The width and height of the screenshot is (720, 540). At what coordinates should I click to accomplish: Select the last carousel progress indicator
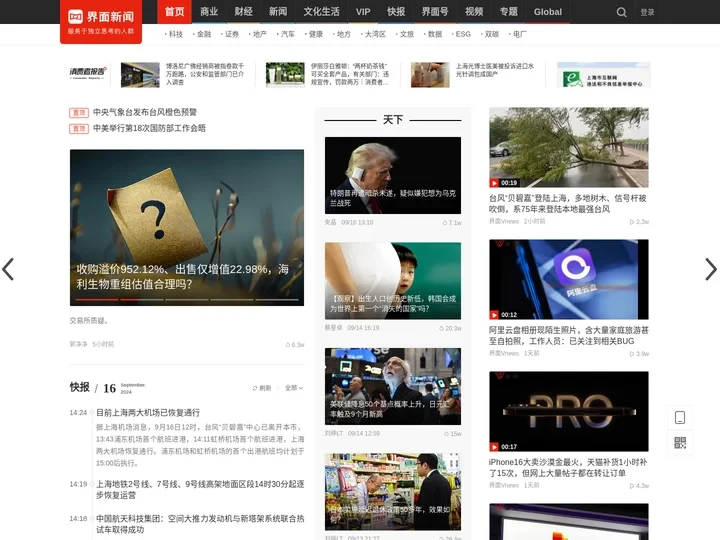(277, 299)
